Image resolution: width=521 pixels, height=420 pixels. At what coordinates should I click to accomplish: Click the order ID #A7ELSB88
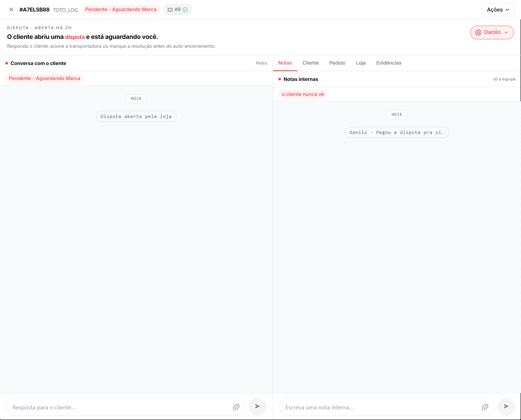pyautogui.click(x=34, y=10)
